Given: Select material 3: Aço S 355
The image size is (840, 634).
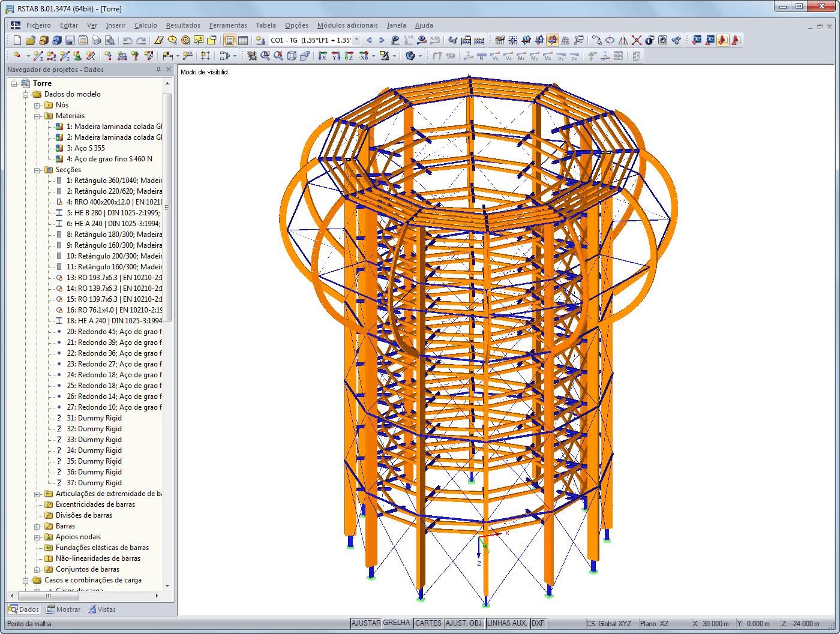Looking at the screenshot, I should pyautogui.click(x=85, y=148).
